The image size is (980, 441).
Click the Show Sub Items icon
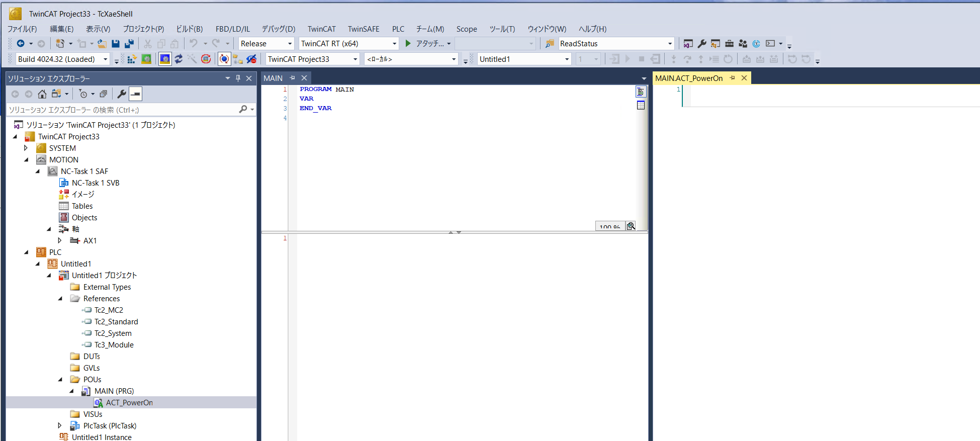click(237, 59)
